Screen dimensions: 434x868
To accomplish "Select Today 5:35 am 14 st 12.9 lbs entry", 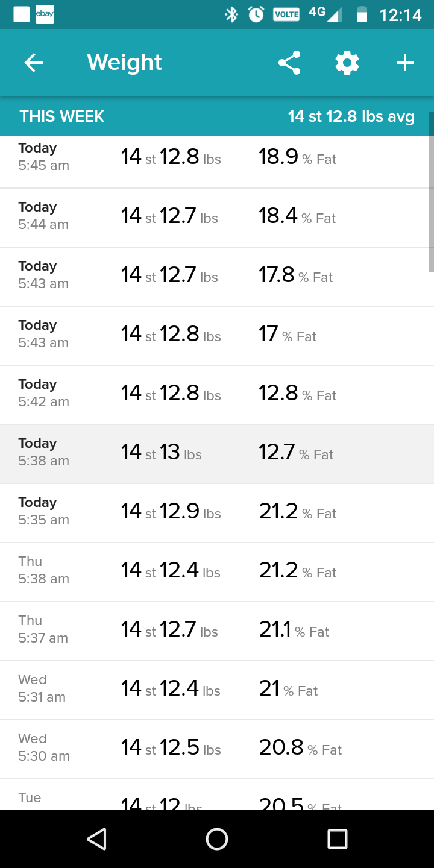I will coord(217,513).
